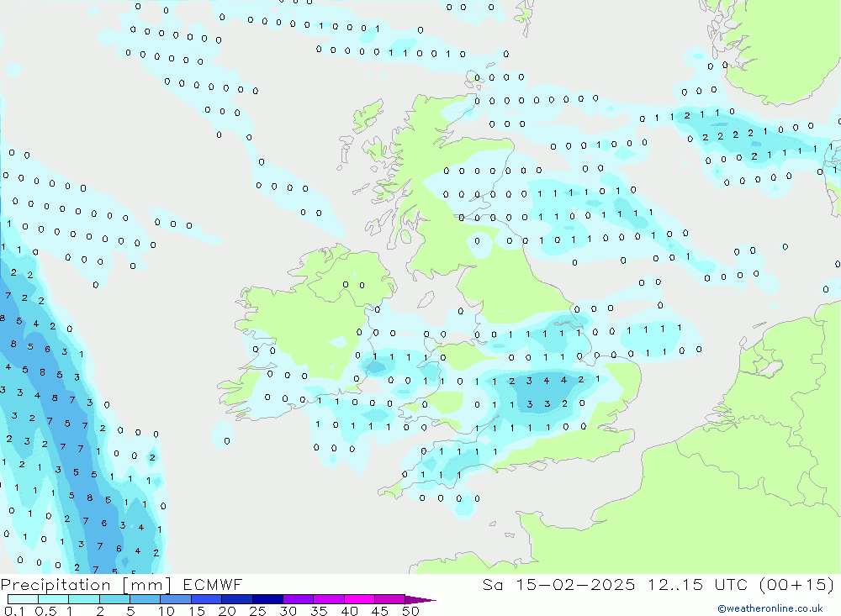The image size is (841, 616).
Task: Pick the 10–15 mm legend color swatch
Action: (176, 599)
